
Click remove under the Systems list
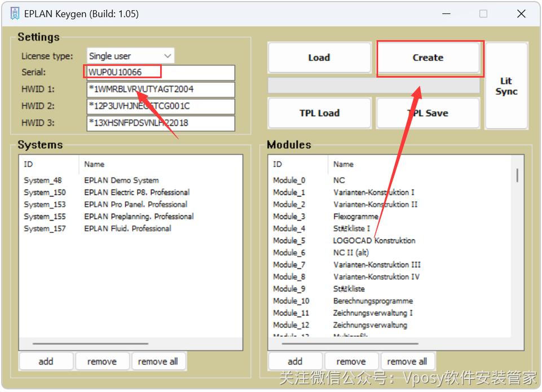102,362
